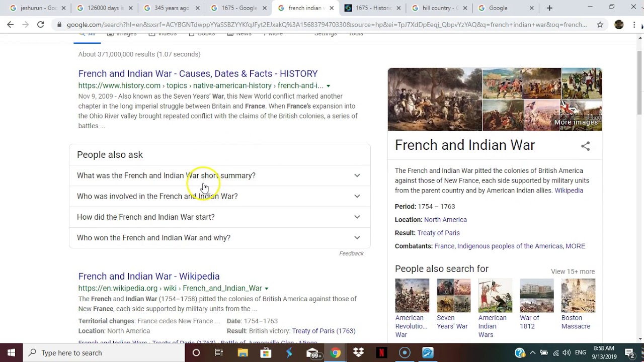Launch File Explorer from the taskbar

click(243, 353)
